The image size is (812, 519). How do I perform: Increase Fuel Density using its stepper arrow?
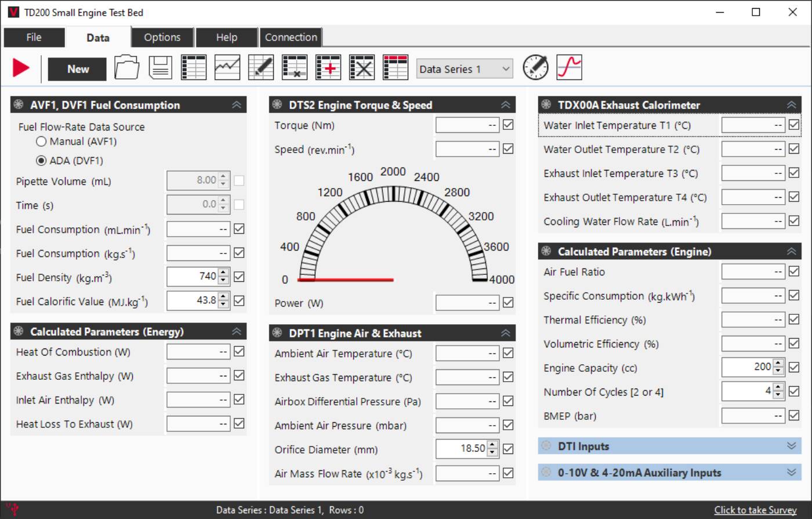(x=222, y=273)
